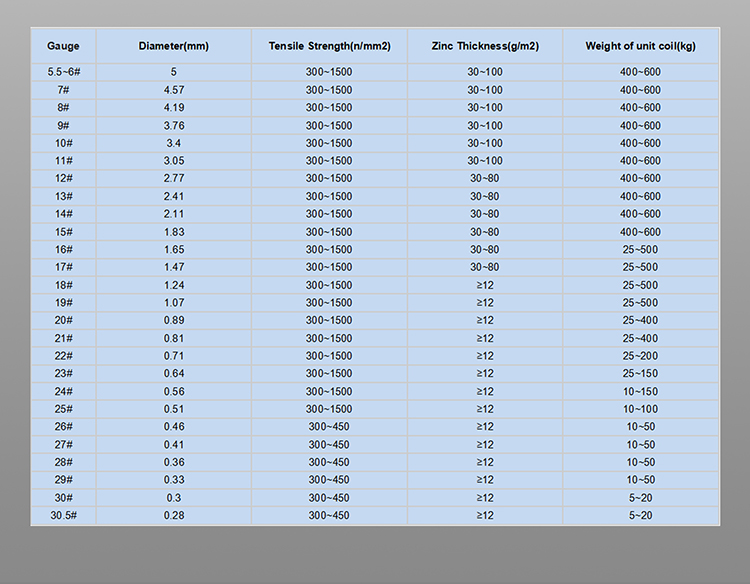The image size is (750, 584).
Task: Select the 30# gauge cell
Action: click(63, 497)
